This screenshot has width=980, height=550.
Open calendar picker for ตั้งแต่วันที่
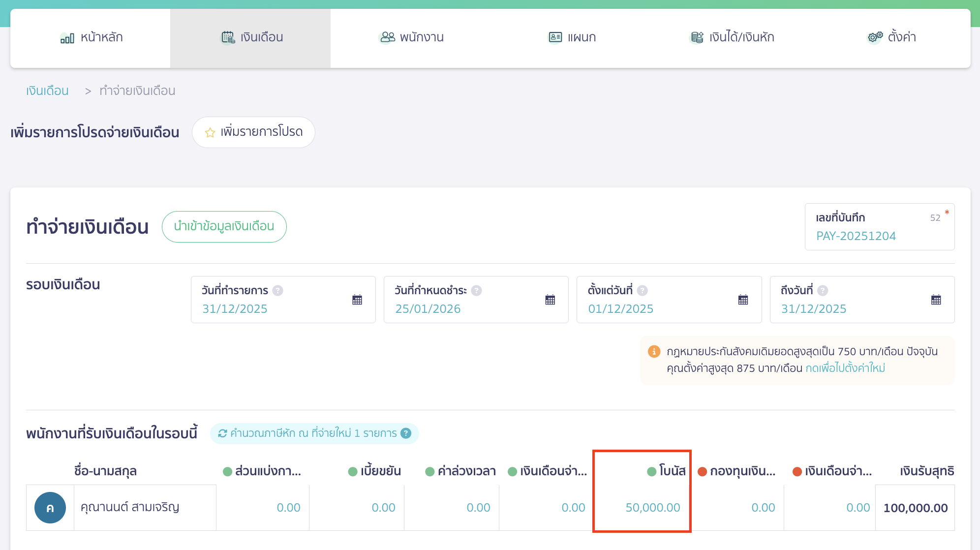(743, 300)
